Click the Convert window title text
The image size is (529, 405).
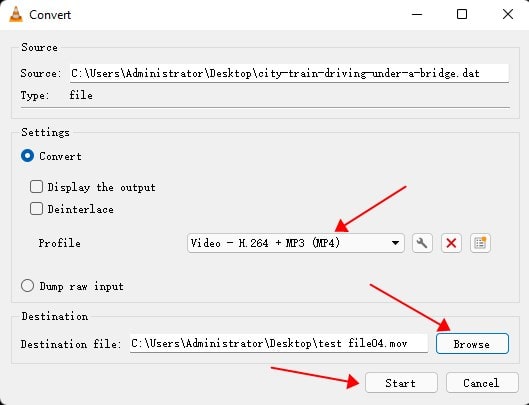coord(50,15)
